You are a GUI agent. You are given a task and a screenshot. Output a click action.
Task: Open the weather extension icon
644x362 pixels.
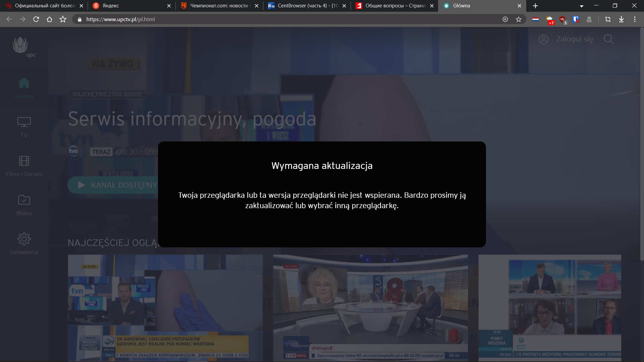tap(549, 20)
